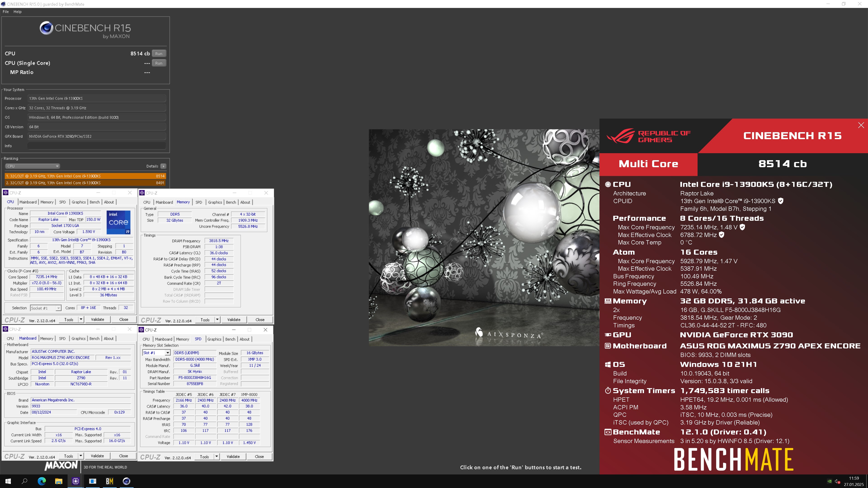Click Validate in the CPU-Z CPU window
This screenshot has width=868, height=488.
click(98, 319)
